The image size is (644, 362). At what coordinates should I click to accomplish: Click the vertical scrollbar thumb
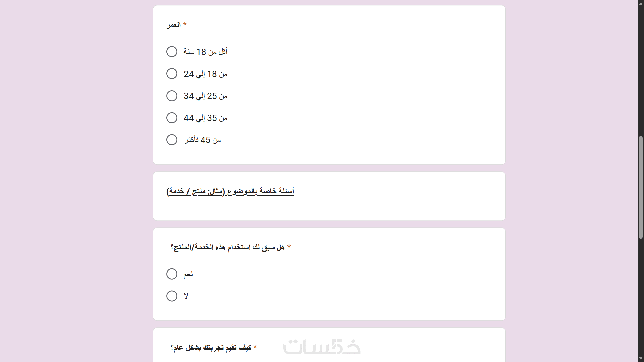point(641,187)
